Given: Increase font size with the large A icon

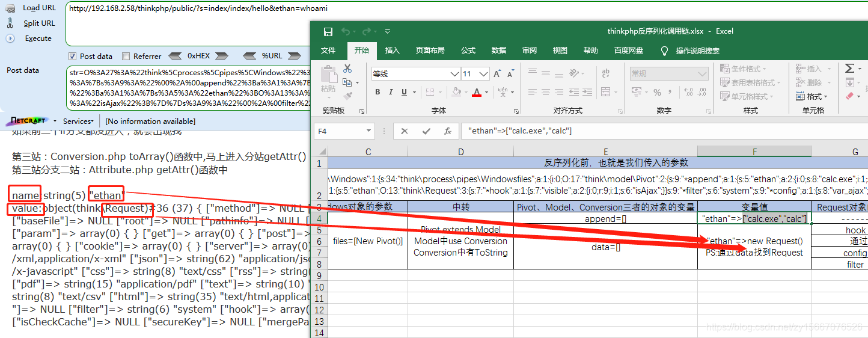Looking at the screenshot, I should point(497,74).
